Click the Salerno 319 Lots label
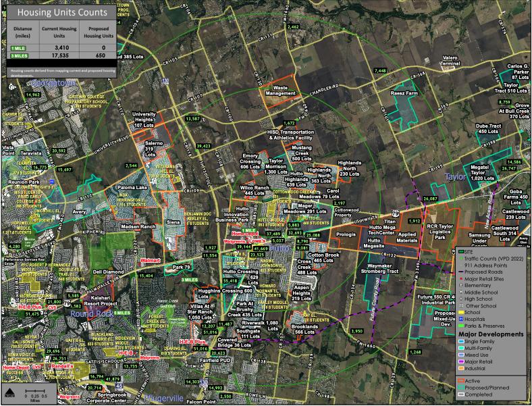532x406 pixels. [x=154, y=149]
